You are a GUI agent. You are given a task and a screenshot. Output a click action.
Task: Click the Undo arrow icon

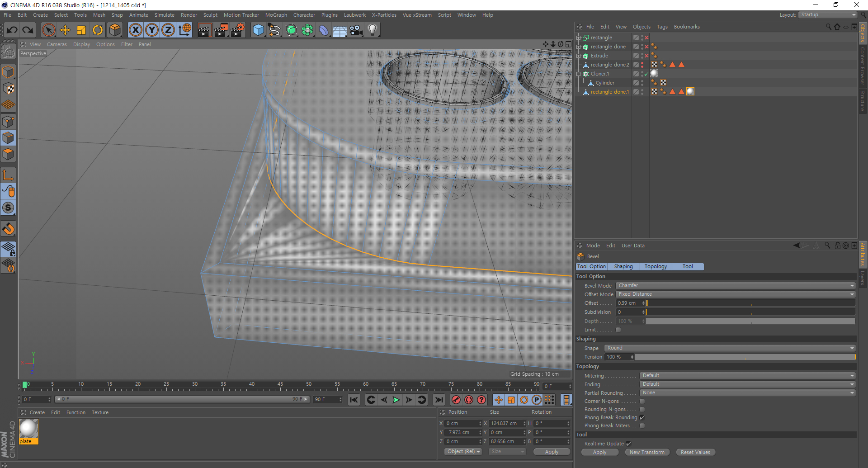(12, 30)
